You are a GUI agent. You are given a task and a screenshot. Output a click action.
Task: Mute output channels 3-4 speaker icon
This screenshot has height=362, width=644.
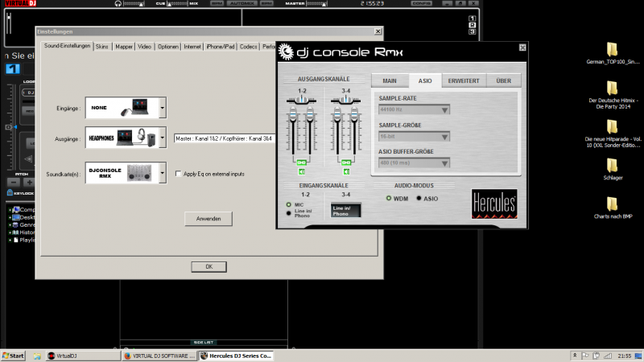346,171
